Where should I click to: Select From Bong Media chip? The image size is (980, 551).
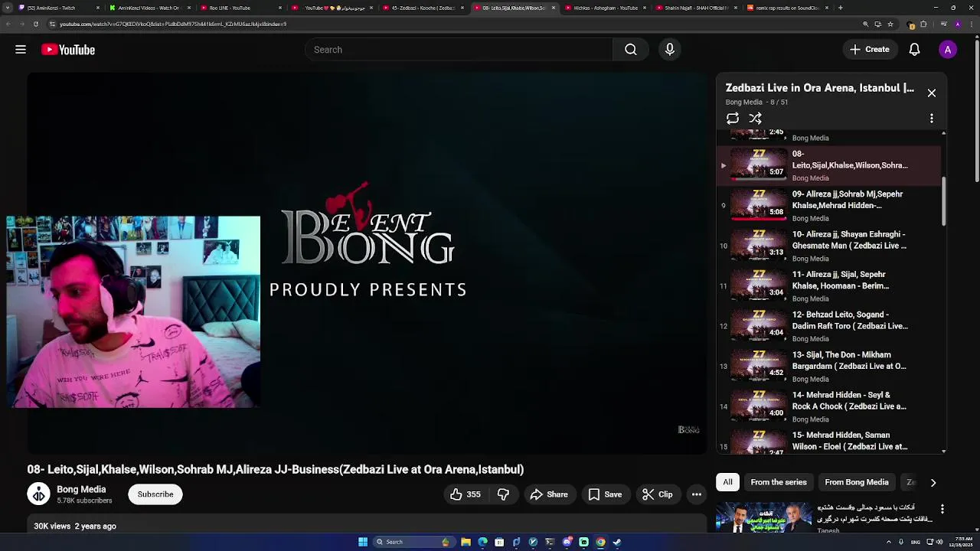pyautogui.click(x=857, y=482)
